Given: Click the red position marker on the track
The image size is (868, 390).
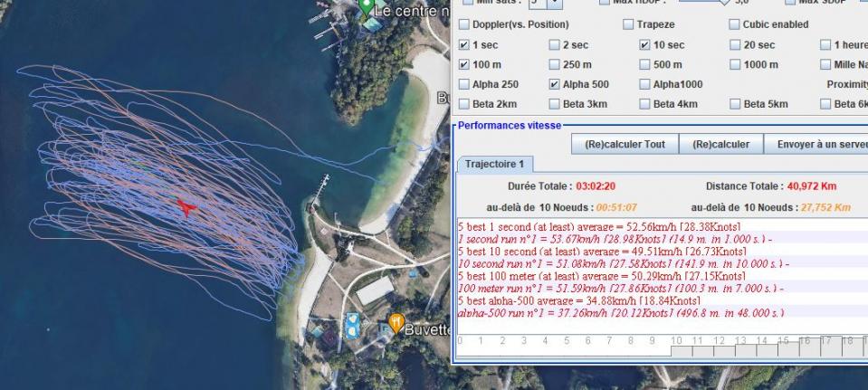Looking at the screenshot, I should tap(186, 207).
